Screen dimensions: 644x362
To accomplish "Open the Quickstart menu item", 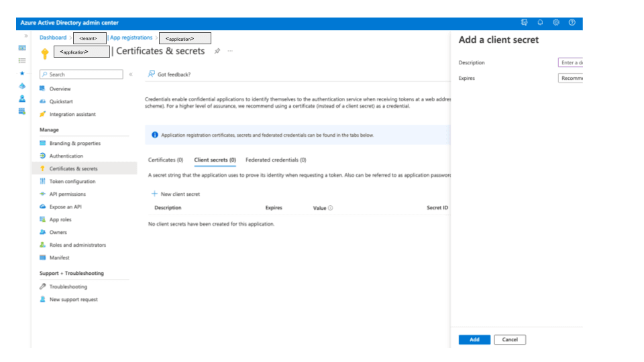I will [61, 101].
